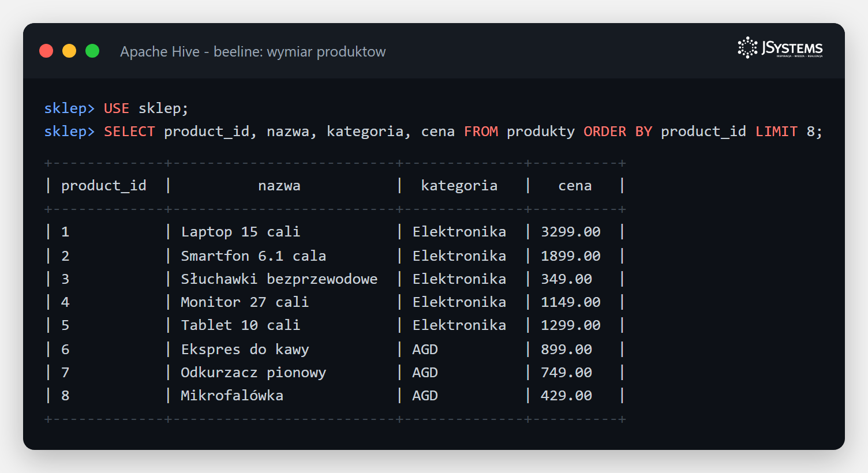Click the 'LIMIT' keyword in the query

[x=776, y=132]
